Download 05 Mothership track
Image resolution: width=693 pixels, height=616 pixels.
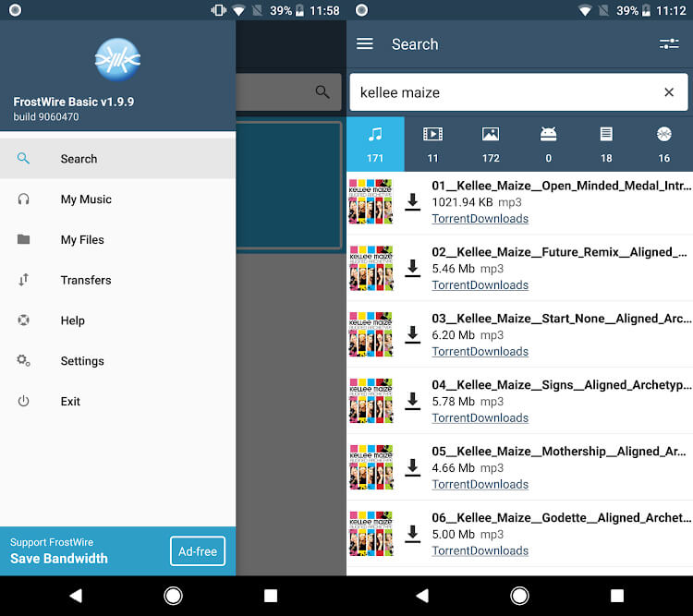click(x=413, y=467)
